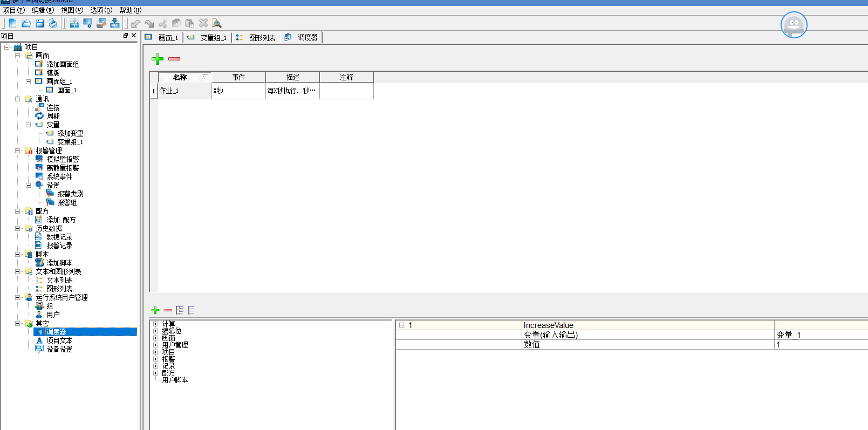Open the 帮助(H) menu
Screen dimensions: 868x430
coord(130,10)
